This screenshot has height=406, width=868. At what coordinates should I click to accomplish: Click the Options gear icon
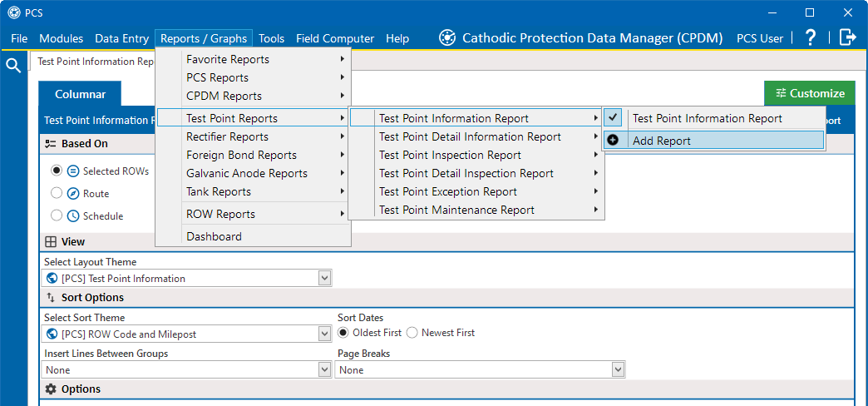pos(51,389)
